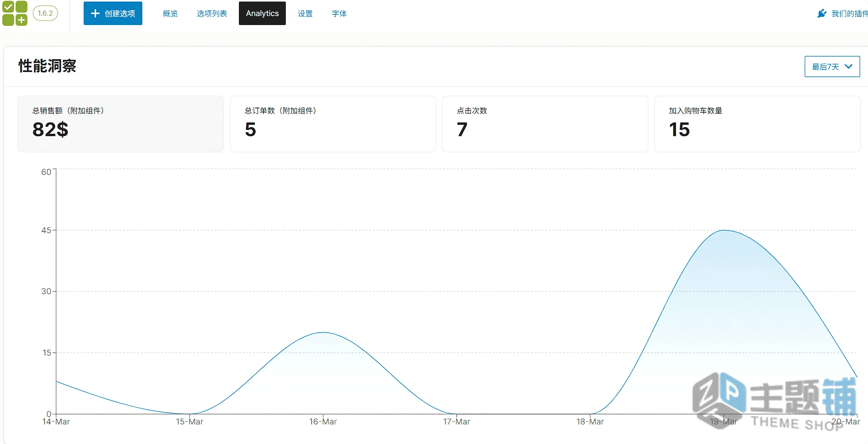The height and width of the screenshot is (444, 868).
Task: Click the 14-Mar axis label
Action: pos(56,422)
